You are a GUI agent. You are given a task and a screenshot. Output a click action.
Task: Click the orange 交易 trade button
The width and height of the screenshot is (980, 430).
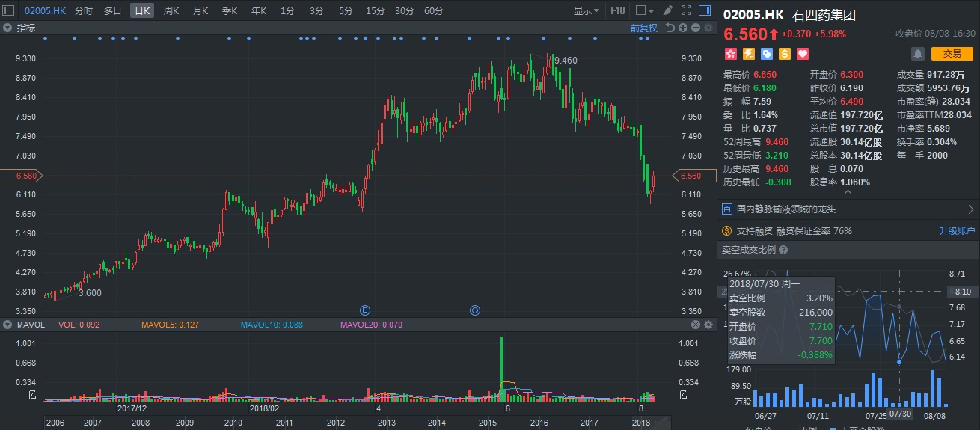coord(952,54)
